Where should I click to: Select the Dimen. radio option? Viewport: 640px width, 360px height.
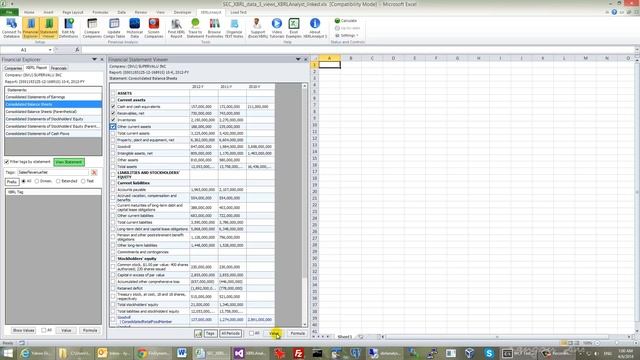tap(37, 181)
